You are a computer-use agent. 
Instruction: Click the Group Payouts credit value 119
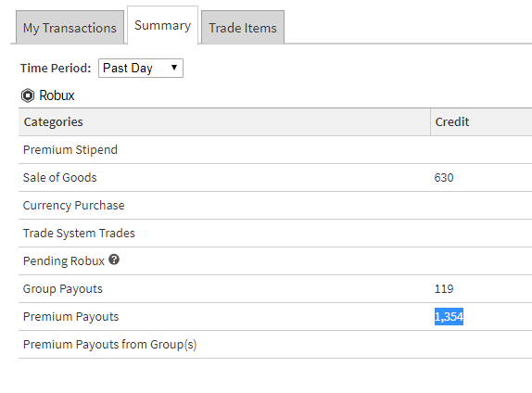click(444, 289)
